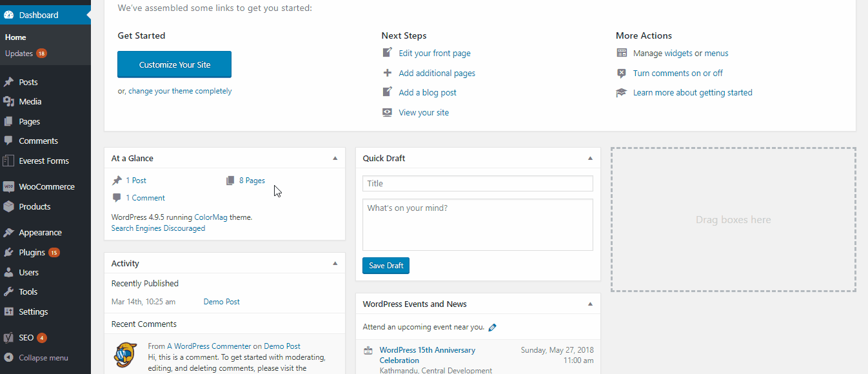Click the Yoast SEO icon in sidebar

tap(8, 337)
